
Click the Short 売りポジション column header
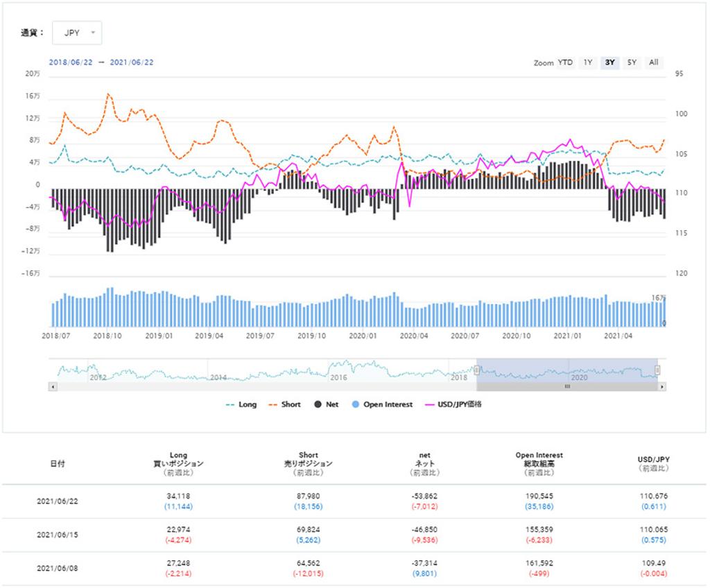click(309, 464)
